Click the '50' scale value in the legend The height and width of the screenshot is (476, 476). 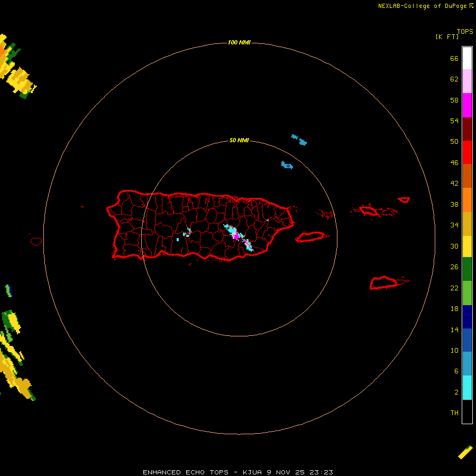pos(454,141)
